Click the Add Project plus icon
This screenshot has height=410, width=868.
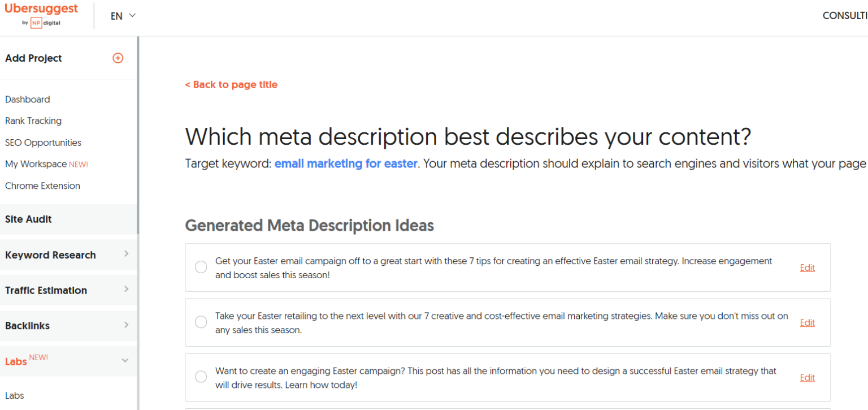coord(118,58)
